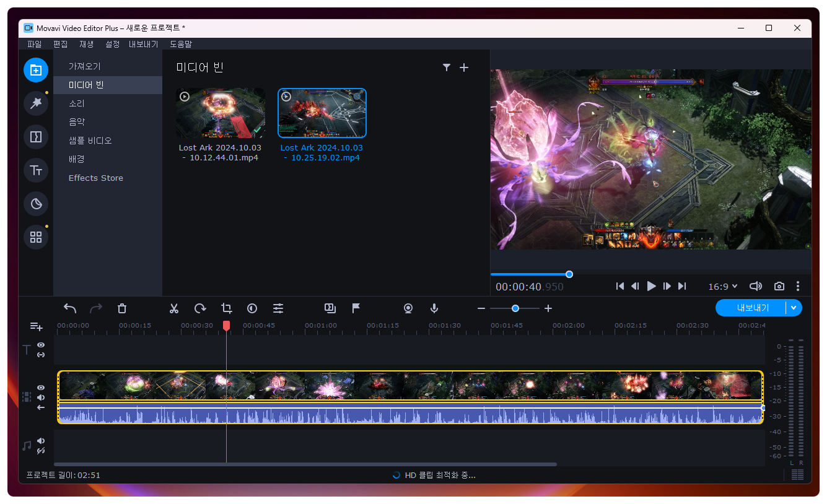The image size is (827, 504).
Task: Toggle title track link icon
Action: [x=41, y=355]
